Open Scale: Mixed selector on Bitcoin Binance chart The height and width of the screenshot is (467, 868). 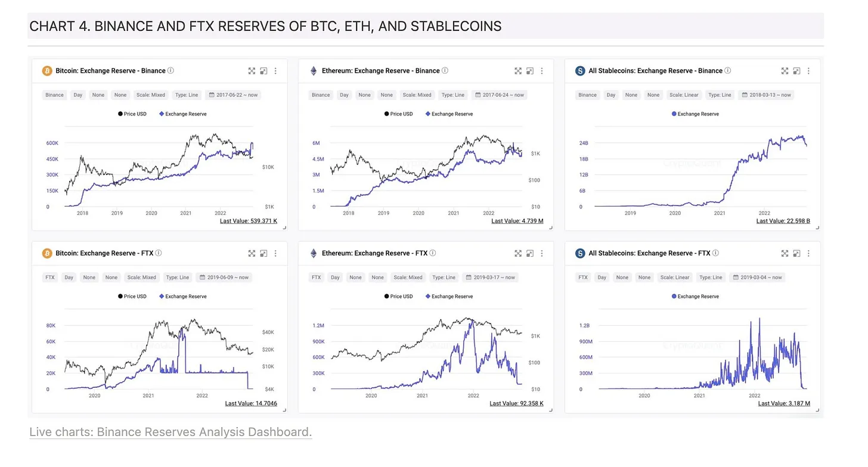tap(151, 95)
